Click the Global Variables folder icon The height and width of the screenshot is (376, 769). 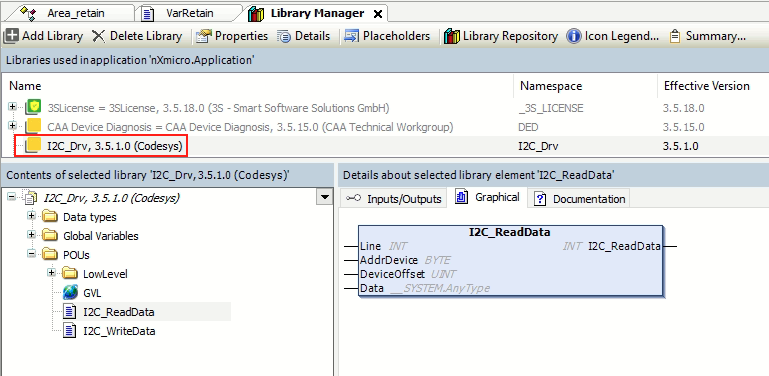tap(50, 236)
